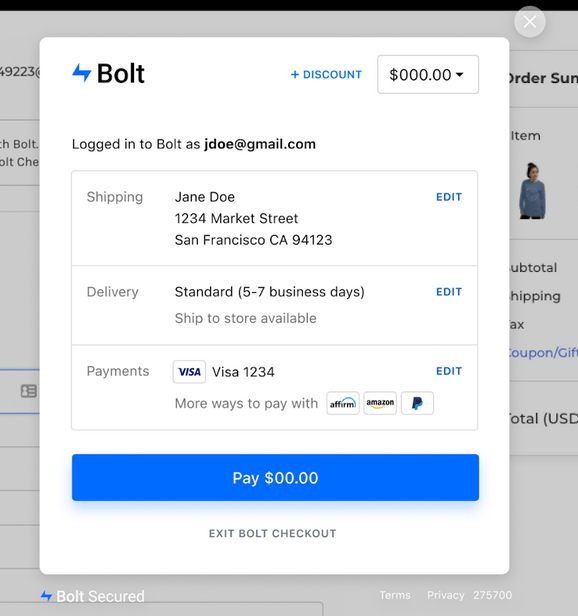The image size is (578, 616).
Task: Click the 'Jane Doe' name
Action: tap(205, 197)
